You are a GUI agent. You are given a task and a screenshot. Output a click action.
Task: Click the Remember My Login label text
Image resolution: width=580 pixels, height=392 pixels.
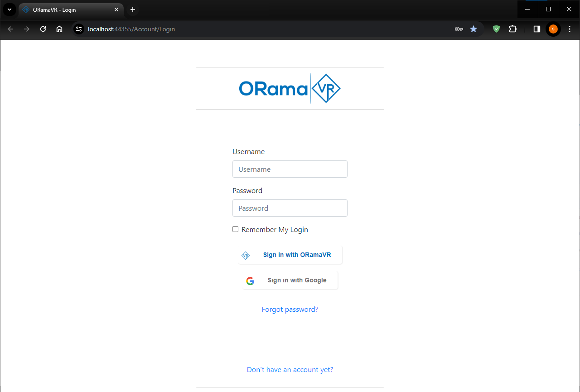[275, 230]
